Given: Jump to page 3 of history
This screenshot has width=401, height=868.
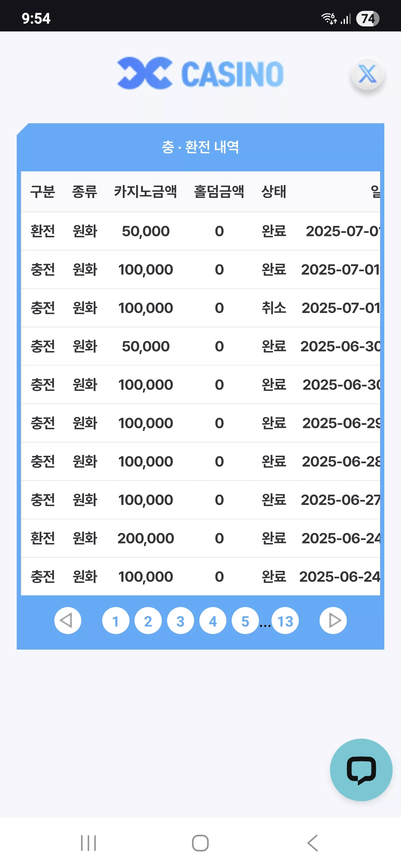Looking at the screenshot, I should click(180, 621).
